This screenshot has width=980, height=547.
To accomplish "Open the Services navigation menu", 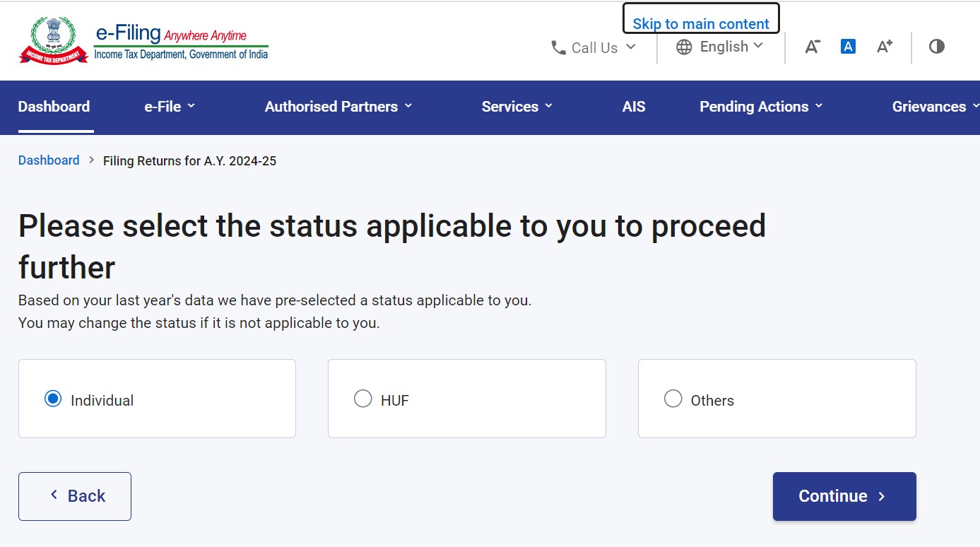I will 517,107.
